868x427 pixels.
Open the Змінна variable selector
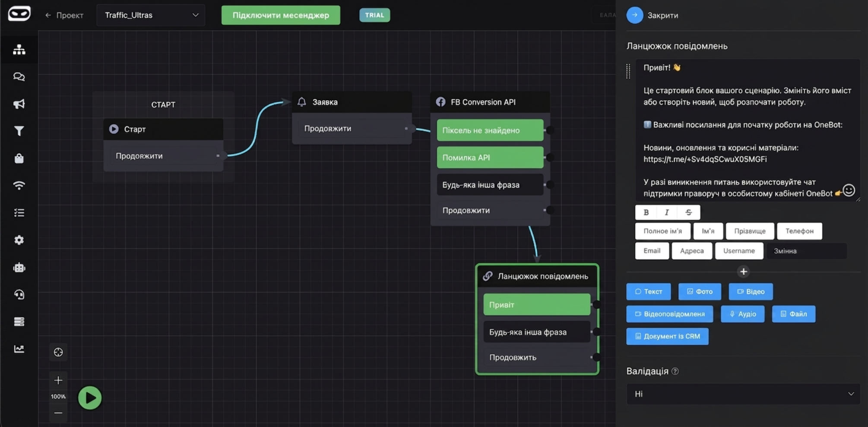806,251
